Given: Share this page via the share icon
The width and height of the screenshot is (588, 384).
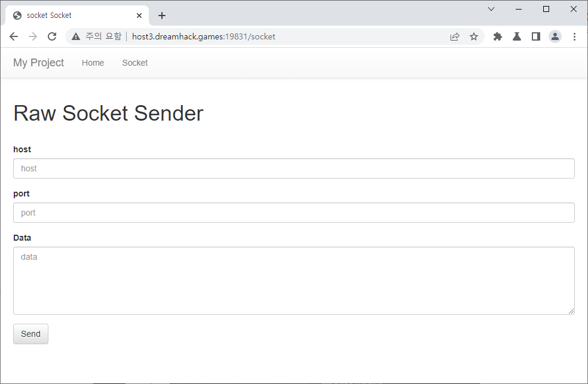Looking at the screenshot, I should (455, 36).
